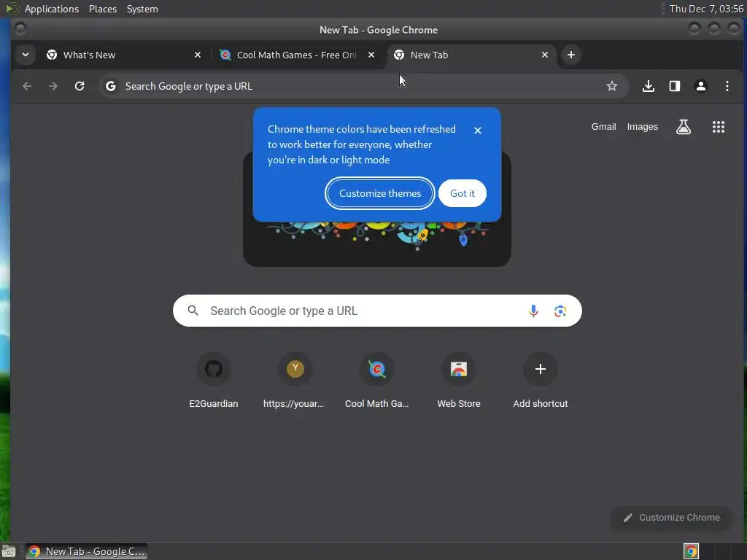The image size is (747, 560).
Task: Open the Google apps grid
Action: (719, 127)
